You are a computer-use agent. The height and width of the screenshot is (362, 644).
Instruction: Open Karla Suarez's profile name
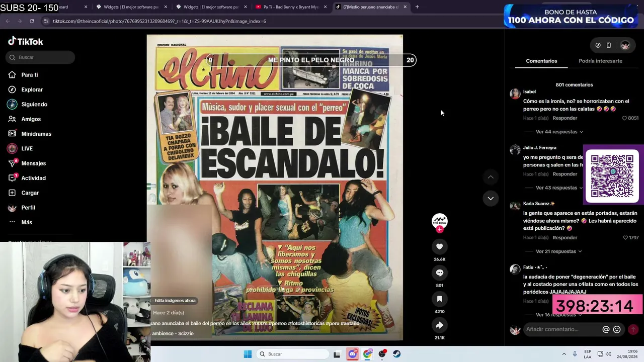539,204
